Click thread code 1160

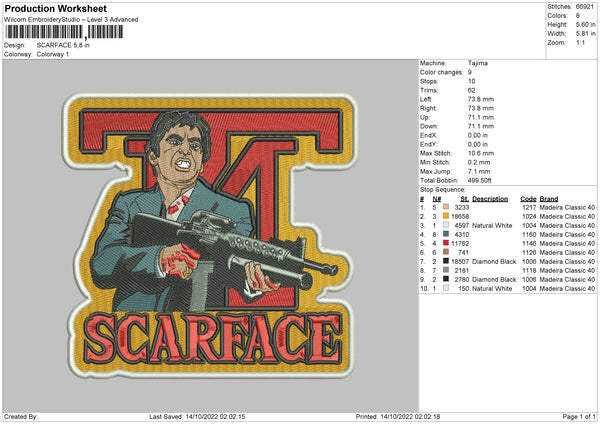(529, 235)
